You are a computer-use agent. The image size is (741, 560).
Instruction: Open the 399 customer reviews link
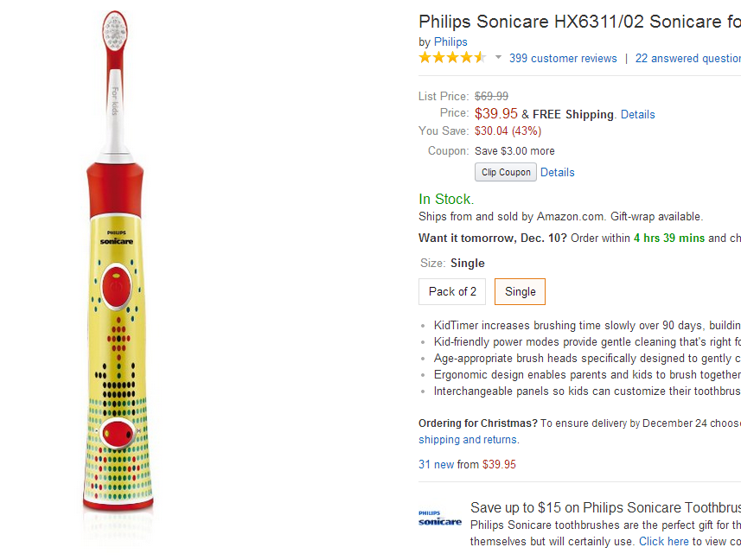563,58
